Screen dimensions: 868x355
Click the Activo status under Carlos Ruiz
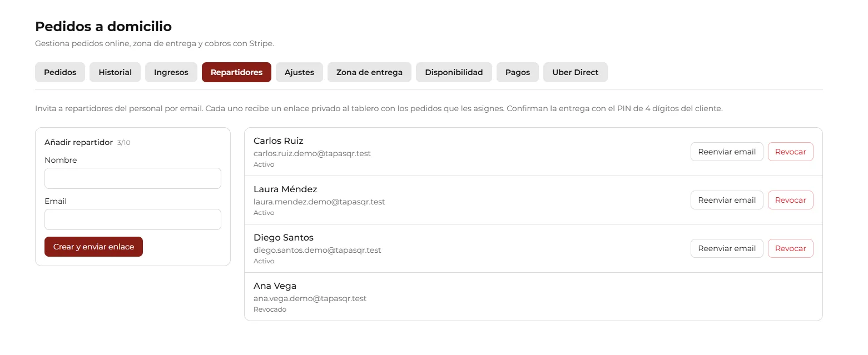264,164
